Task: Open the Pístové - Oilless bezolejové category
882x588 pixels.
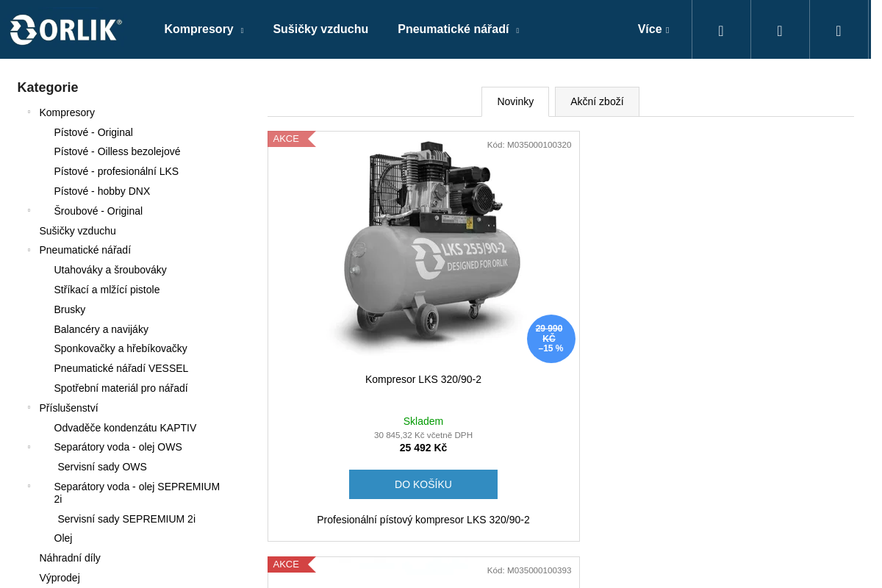Action: [117, 151]
